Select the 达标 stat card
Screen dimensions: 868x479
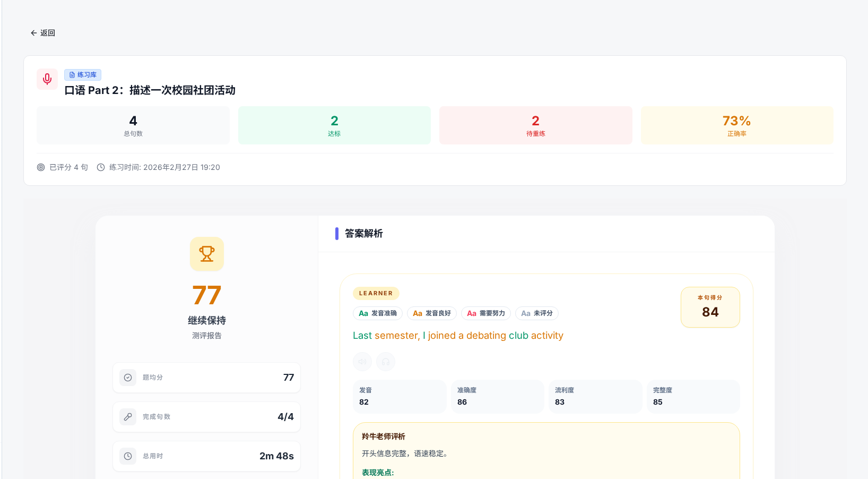click(334, 125)
